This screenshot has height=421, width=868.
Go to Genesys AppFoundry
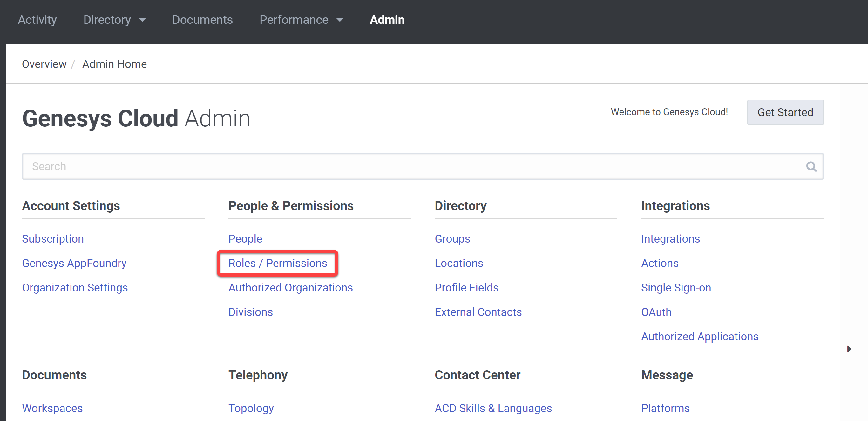pos(74,263)
